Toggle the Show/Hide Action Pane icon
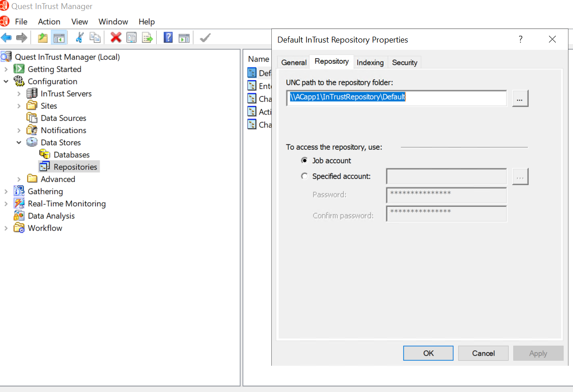The height and width of the screenshot is (392, 573). click(x=183, y=38)
